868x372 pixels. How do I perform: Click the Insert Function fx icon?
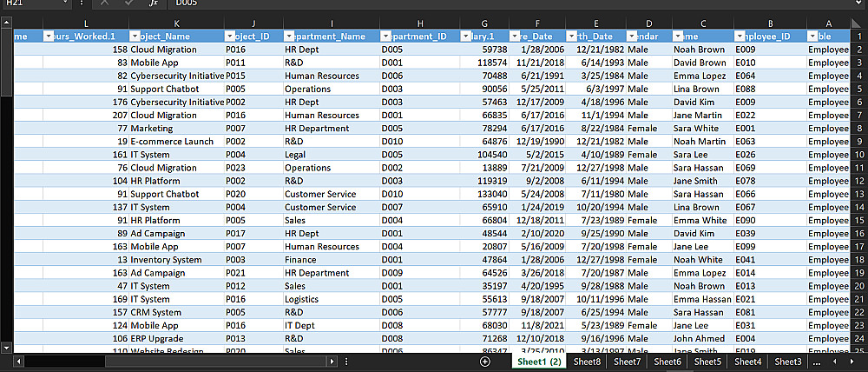(x=154, y=3)
